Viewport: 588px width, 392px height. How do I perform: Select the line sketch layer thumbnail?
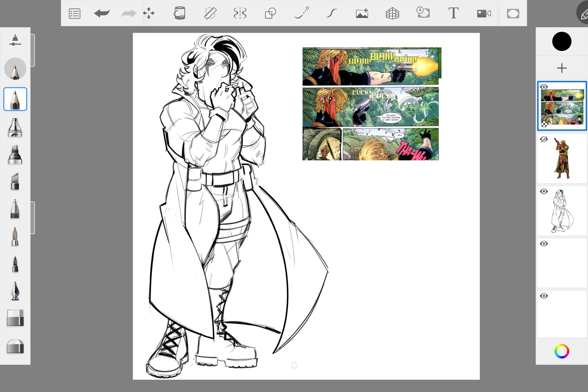point(562,211)
